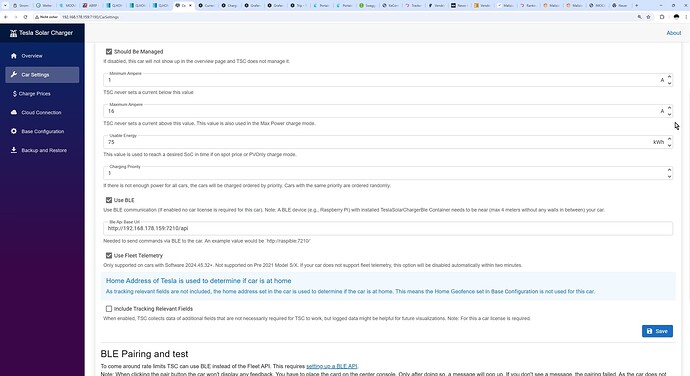The height and width of the screenshot is (376, 690).
Task: Open a new browser tab with the plus icon
Action: (x=636, y=5)
